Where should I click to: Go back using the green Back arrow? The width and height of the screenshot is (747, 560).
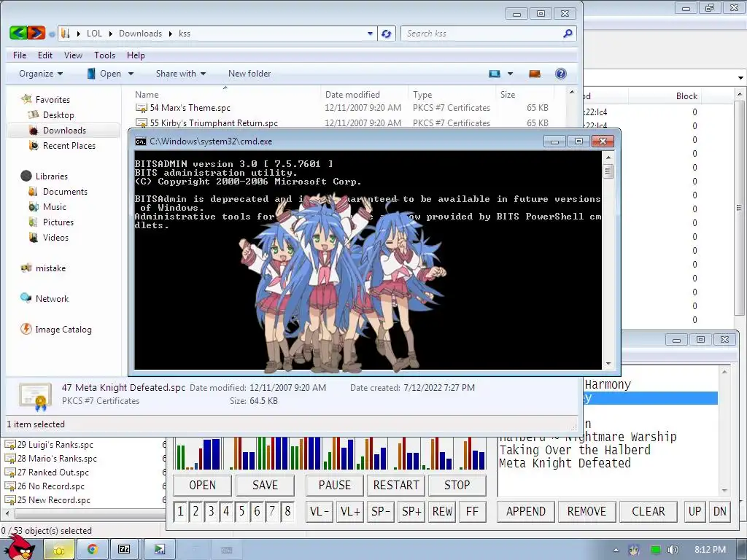[18, 33]
